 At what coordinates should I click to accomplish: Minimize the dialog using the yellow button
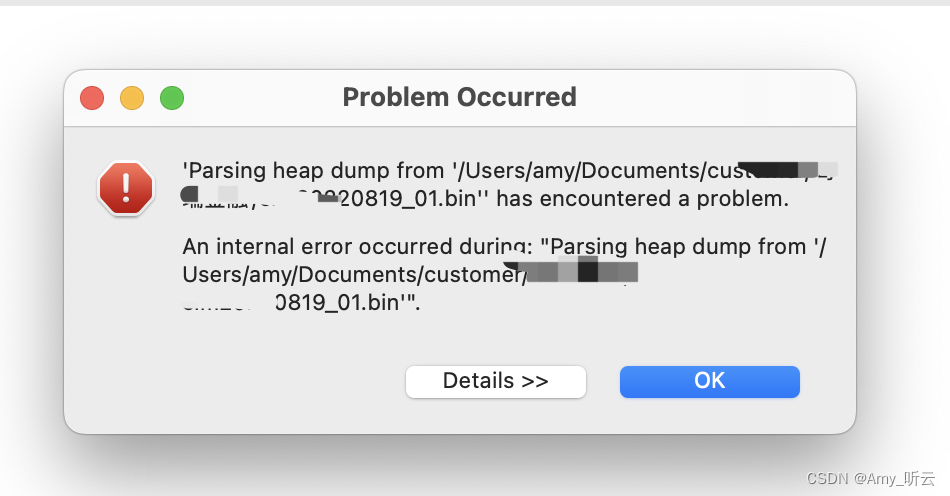click(132, 98)
